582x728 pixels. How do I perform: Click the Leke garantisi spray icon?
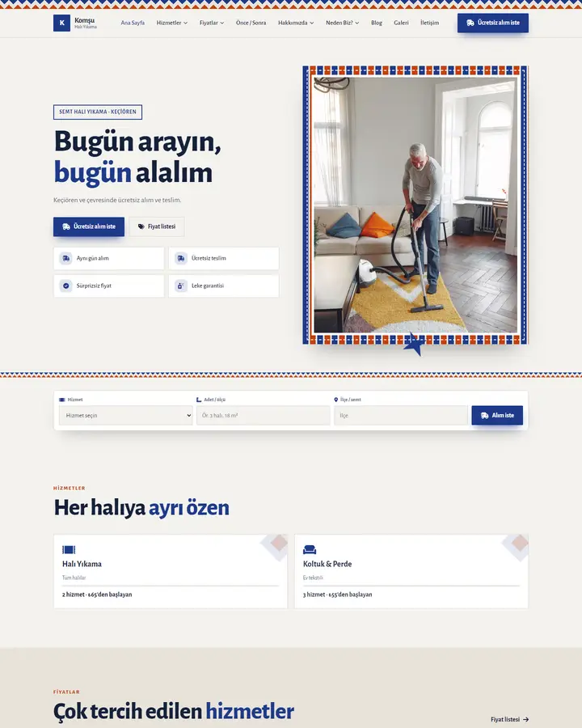click(x=181, y=286)
